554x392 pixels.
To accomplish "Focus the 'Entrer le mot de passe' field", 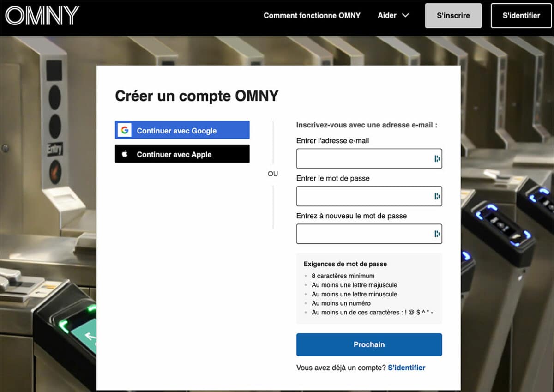I will (369, 196).
